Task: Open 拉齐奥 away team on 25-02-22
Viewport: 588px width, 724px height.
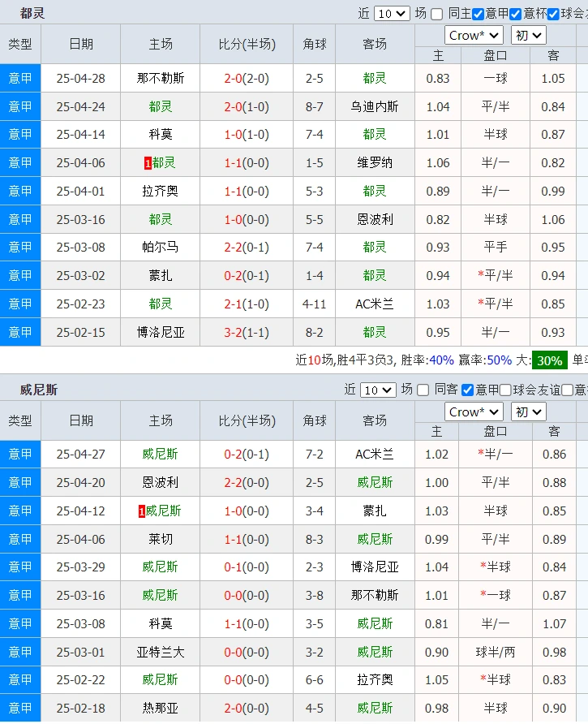Action: tap(375, 680)
